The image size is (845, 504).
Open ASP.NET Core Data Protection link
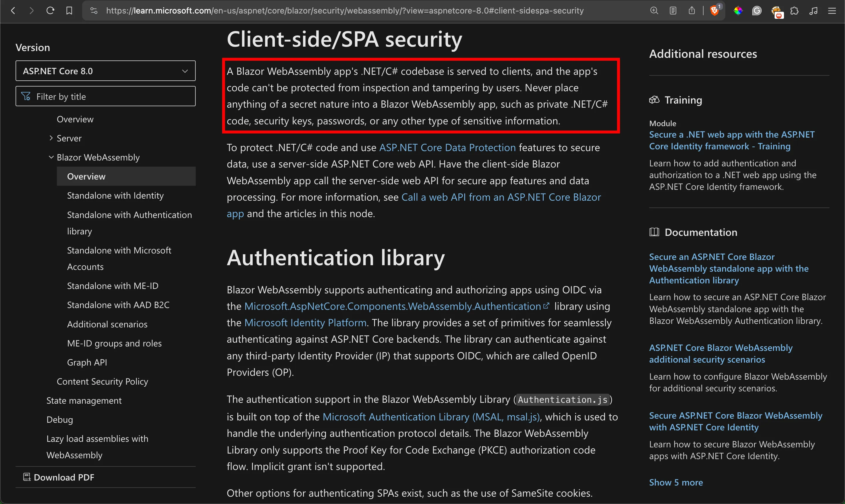pyautogui.click(x=447, y=147)
